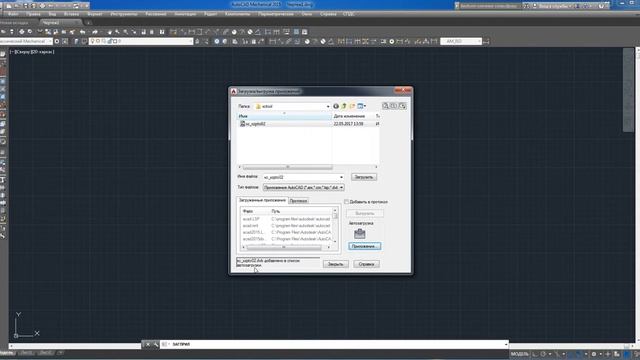The image size is (640, 360).
Task: Click the Загрузить button
Action: (364, 177)
